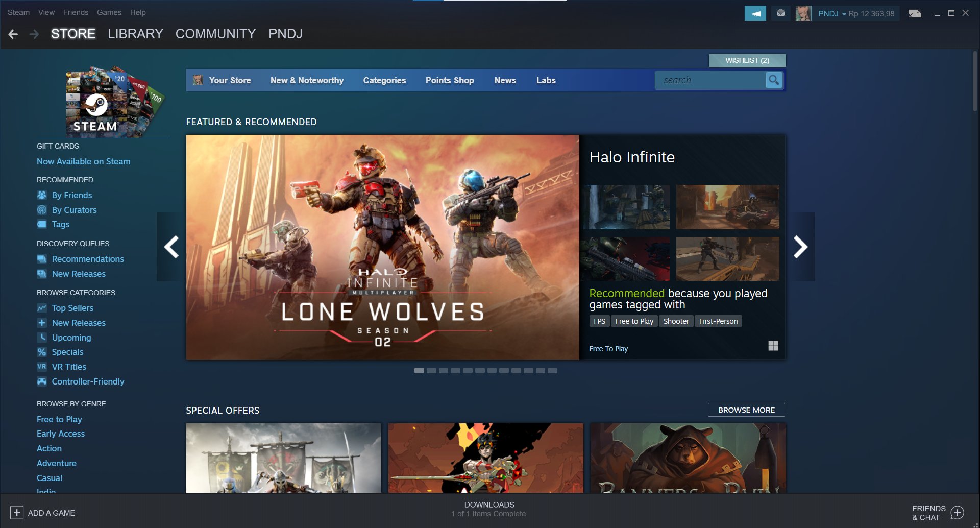
Task: Open the Your Store dropdown menu
Action: tap(230, 80)
